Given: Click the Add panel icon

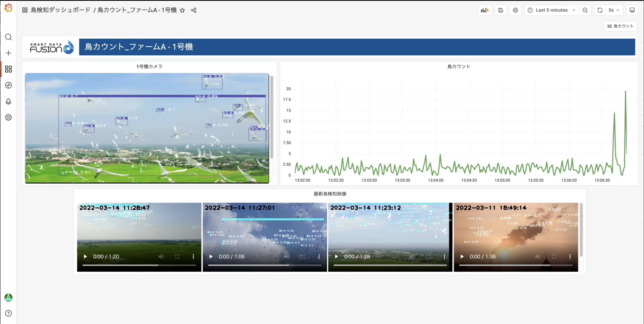Looking at the screenshot, I should point(485,10).
